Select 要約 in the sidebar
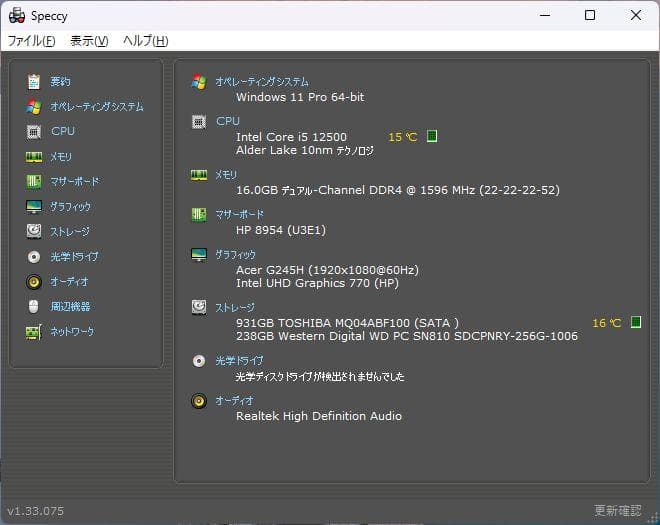The height and width of the screenshot is (525, 660). [x=60, y=81]
